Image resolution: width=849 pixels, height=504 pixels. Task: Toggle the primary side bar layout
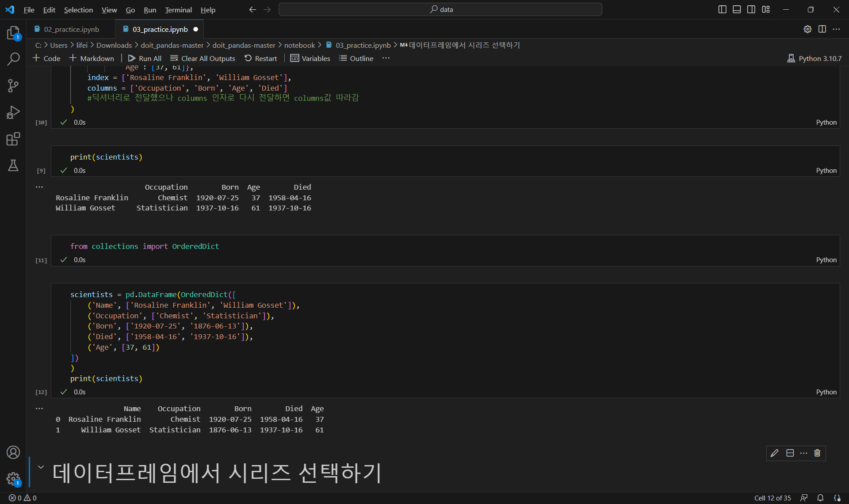click(x=722, y=9)
